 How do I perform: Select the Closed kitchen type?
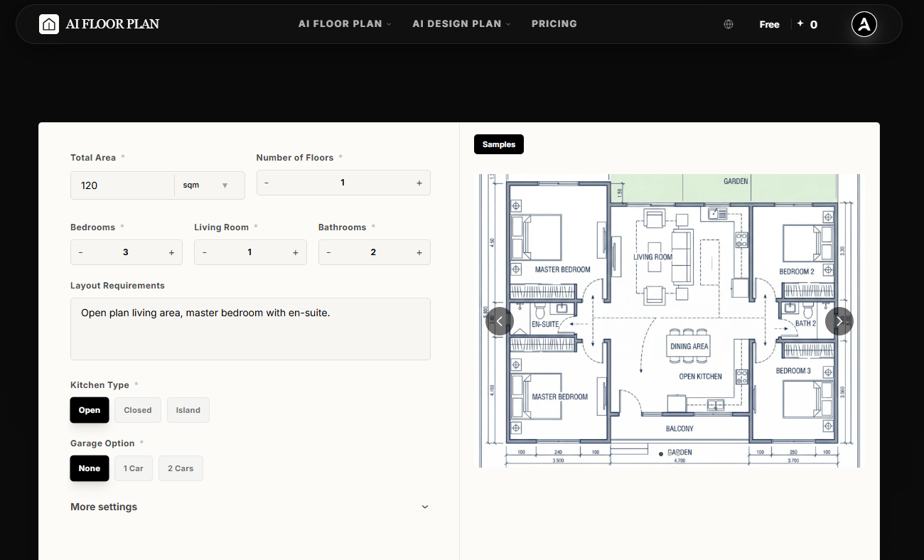(138, 410)
